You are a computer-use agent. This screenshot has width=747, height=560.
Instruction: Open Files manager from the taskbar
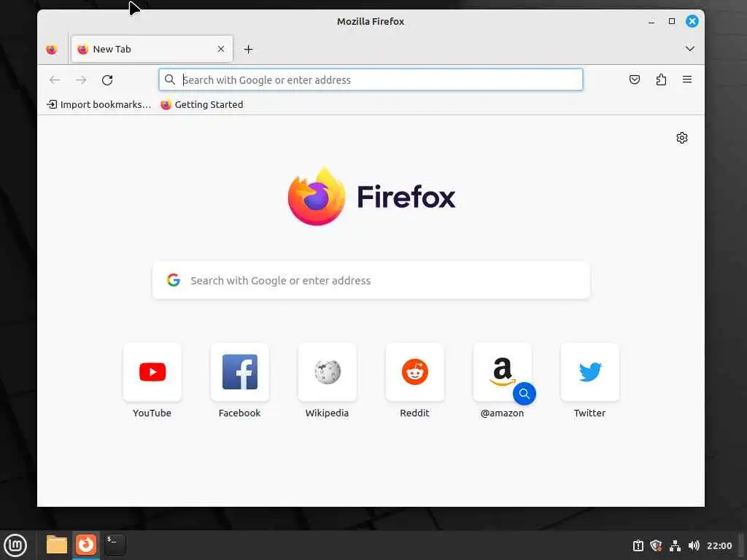pos(57,545)
